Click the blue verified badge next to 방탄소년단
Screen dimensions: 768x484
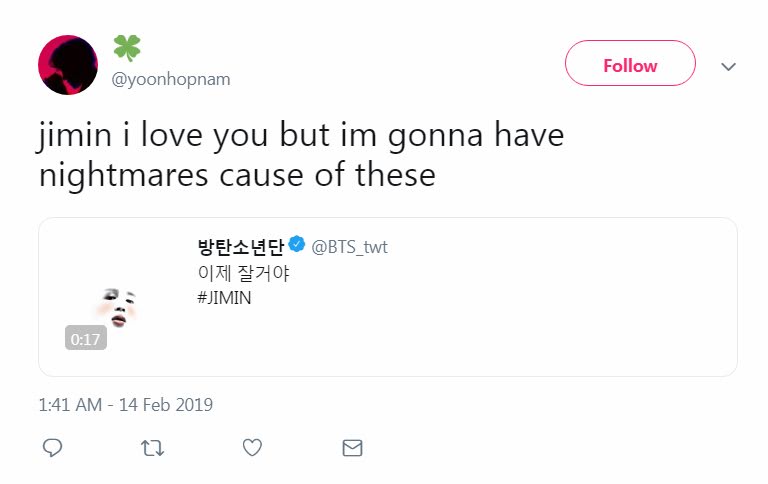[297, 245]
